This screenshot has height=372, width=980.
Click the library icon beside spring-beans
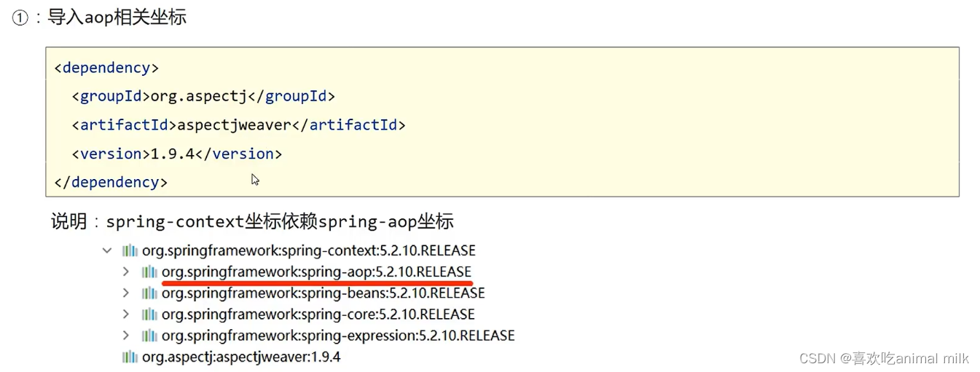pyautogui.click(x=149, y=293)
